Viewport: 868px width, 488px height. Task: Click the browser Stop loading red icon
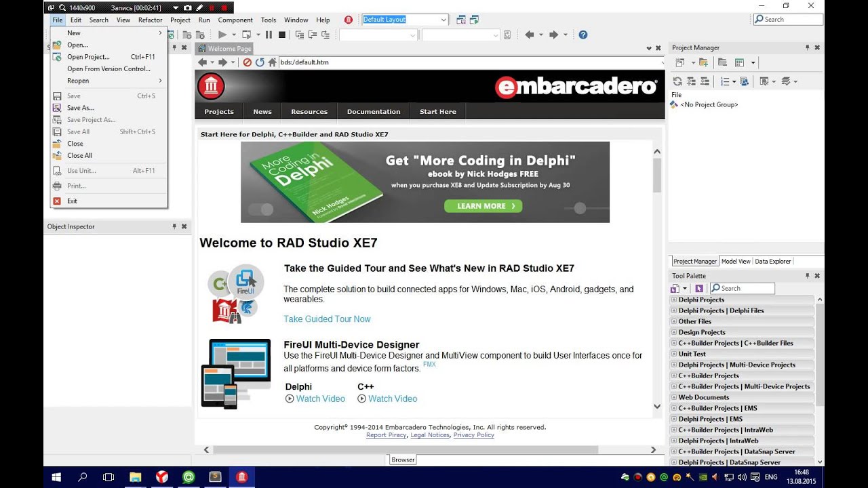point(248,62)
